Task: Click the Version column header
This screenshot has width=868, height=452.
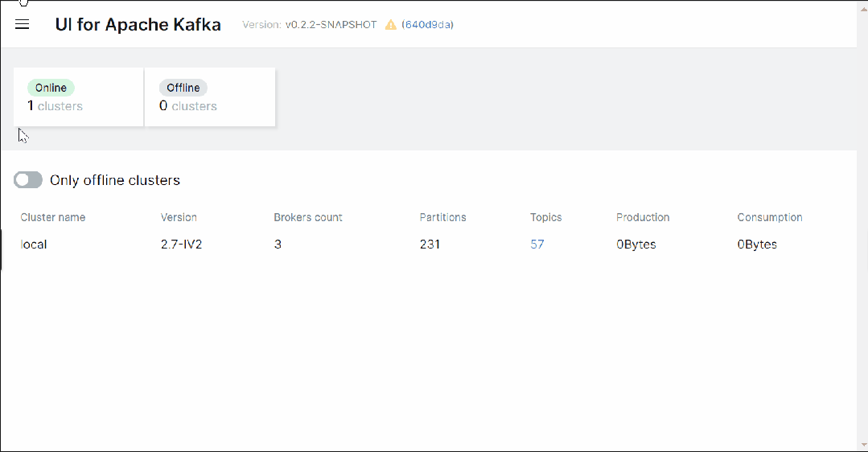Action: click(x=179, y=217)
